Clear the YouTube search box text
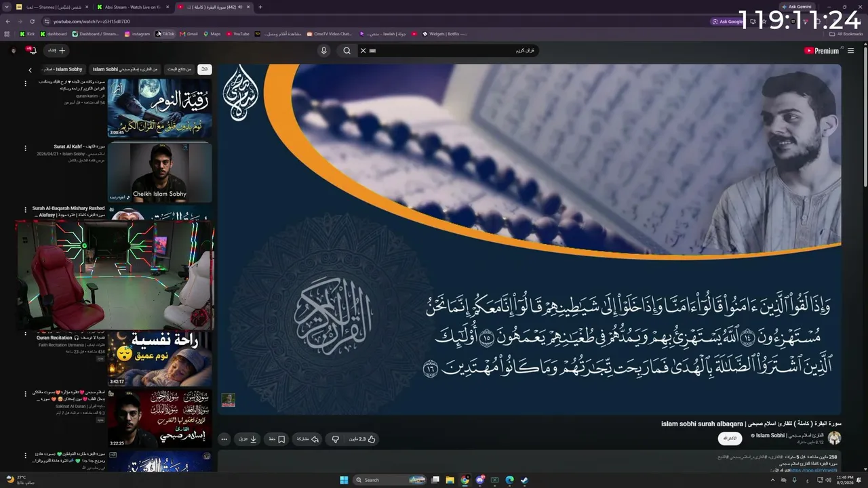 click(363, 51)
